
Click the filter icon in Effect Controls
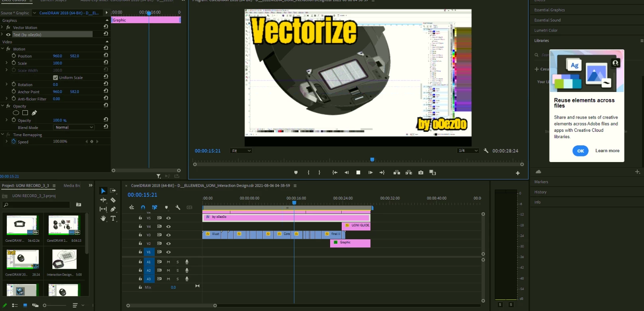158,176
